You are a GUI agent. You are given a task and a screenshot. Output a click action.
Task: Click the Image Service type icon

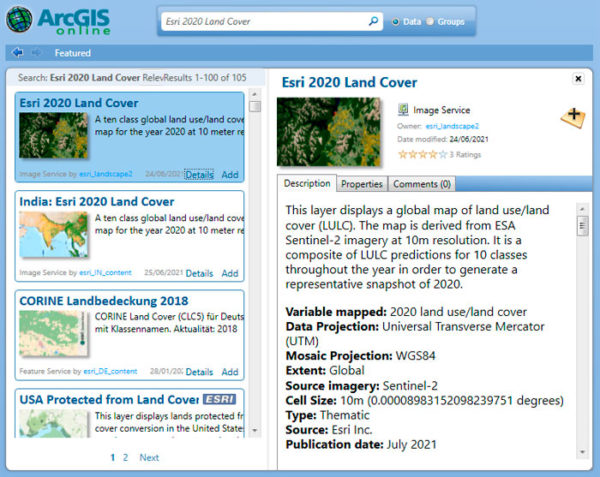[403, 110]
